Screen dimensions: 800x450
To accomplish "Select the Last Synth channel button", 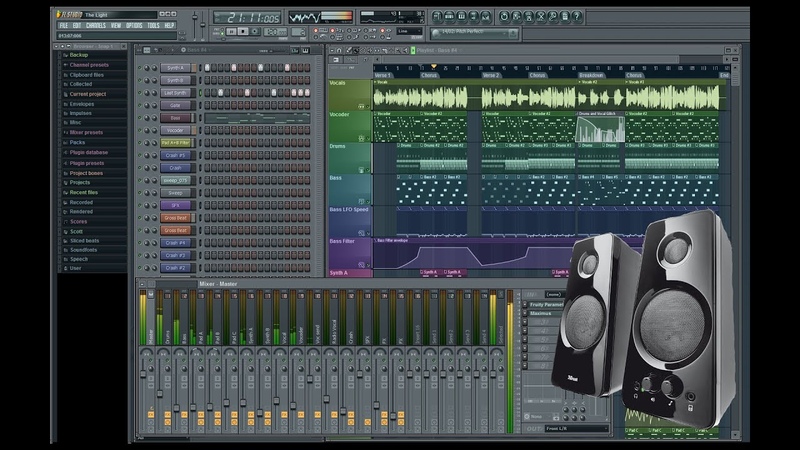I will (176, 93).
